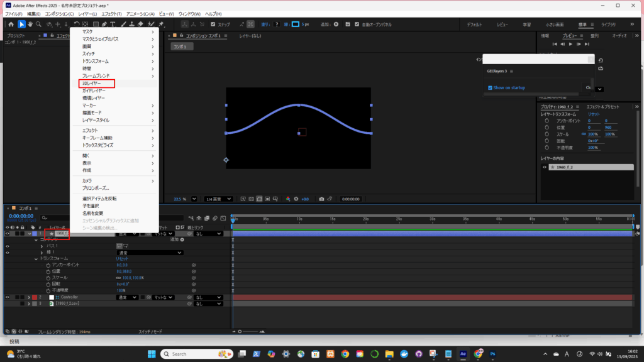Image resolution: width=644 pixels, height=362 pixels.
Task: Toggle the スナップ (snap) checkbox
Action: (213, 25)
